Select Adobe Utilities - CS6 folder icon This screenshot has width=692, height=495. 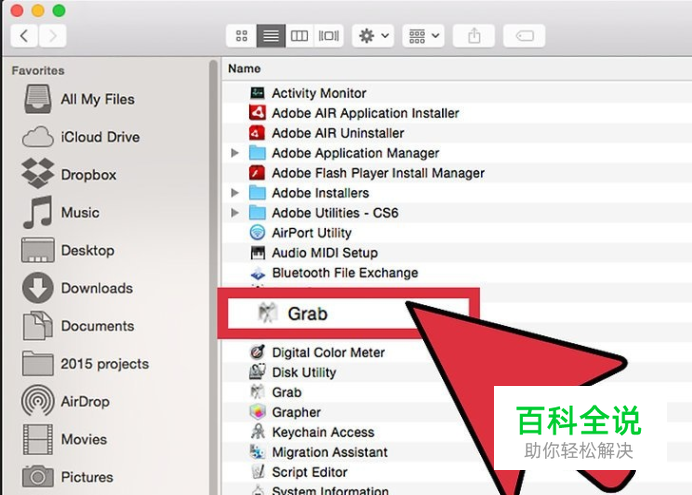(x=257, y=213)
